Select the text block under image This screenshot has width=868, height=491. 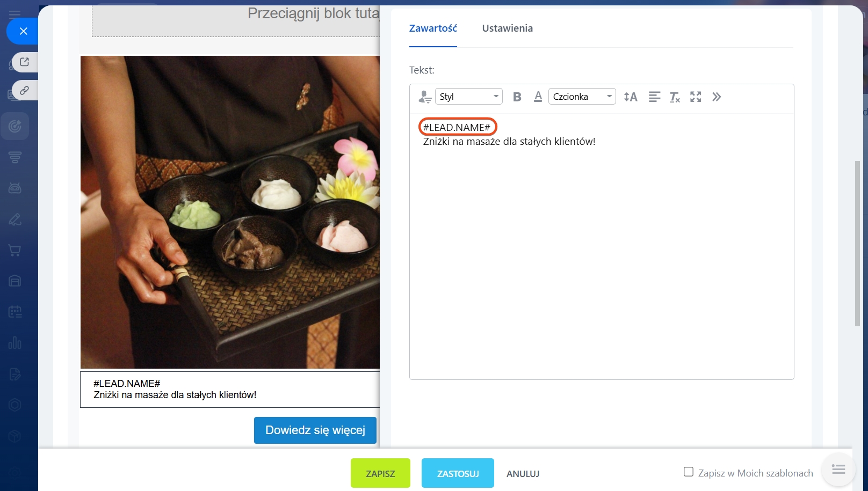[x=230, y=390]
